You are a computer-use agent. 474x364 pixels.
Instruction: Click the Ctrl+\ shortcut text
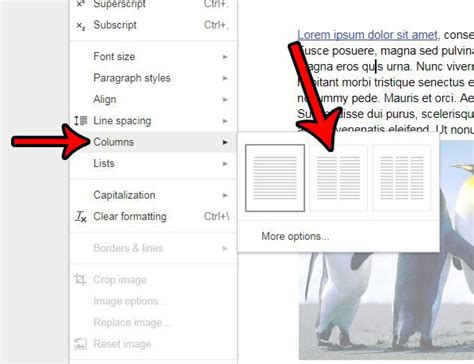pyautogui.click(x=217, y=216)
